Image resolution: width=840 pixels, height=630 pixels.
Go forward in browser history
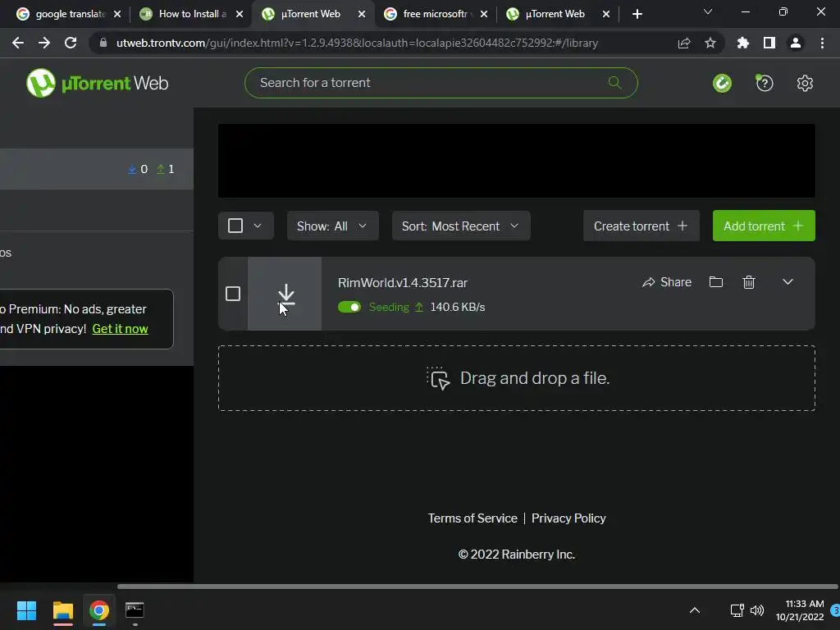tap(44, 43)
